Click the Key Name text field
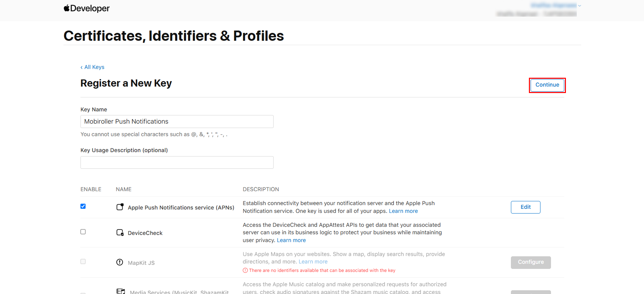Viewport: 644px width, 294px height. click(x=177, y=122)
